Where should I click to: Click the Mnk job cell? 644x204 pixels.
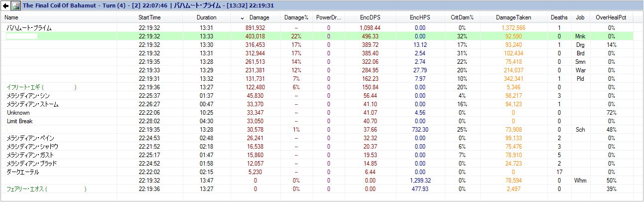[x=580, y=36]
